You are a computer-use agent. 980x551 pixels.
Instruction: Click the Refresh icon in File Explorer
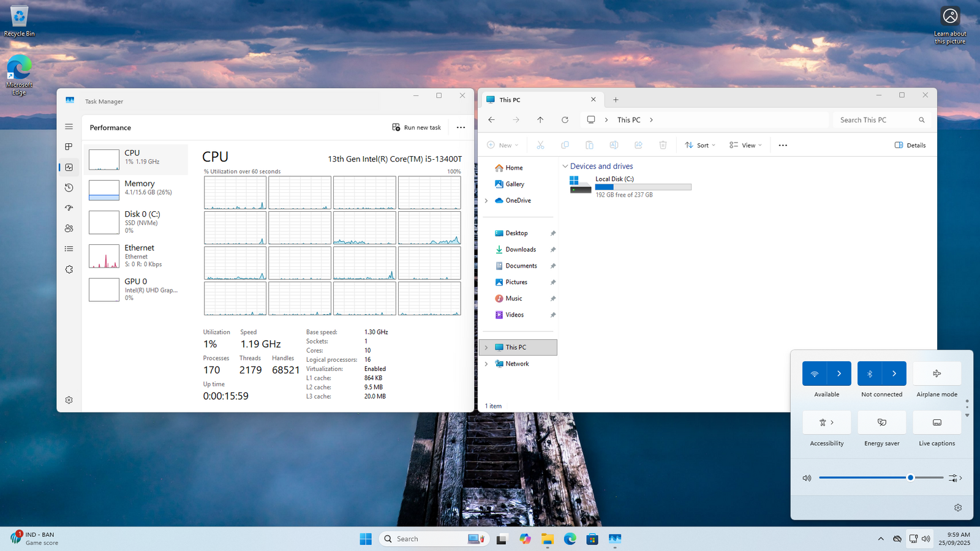click(x=565, y=120)
